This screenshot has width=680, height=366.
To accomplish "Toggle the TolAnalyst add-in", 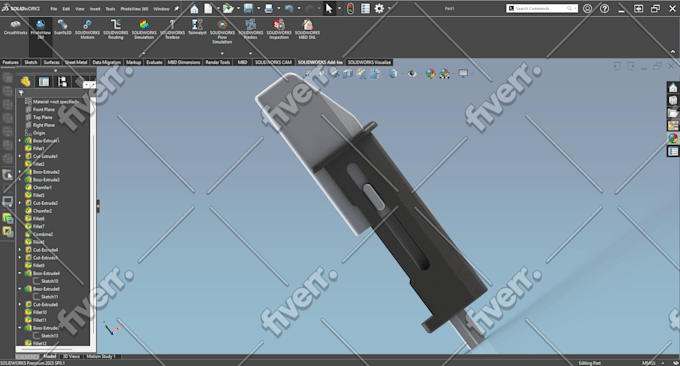I will 197,27.
